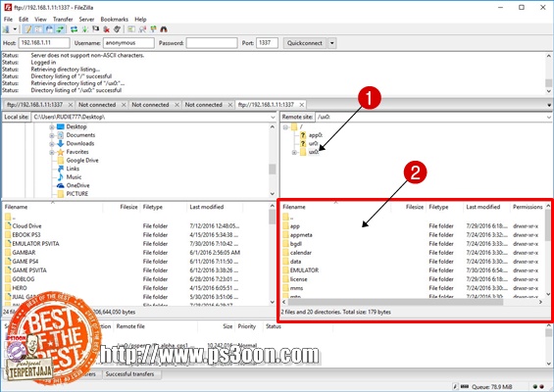Viewport: 554px width, 392px height.
Task: Toggle directory comparison
Action: click(142, 29)
